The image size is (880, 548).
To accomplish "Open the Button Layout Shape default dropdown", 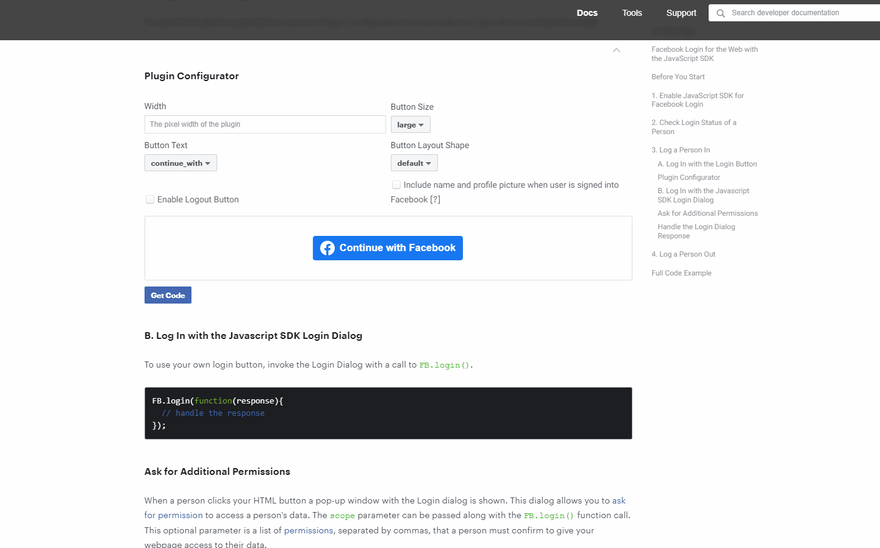I will click(414, 163).
